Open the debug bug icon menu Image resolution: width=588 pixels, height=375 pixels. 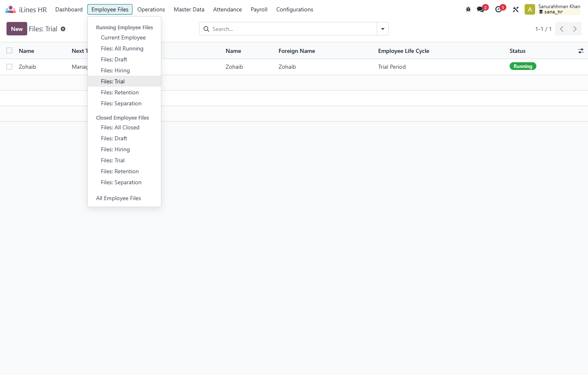(468, 9)
